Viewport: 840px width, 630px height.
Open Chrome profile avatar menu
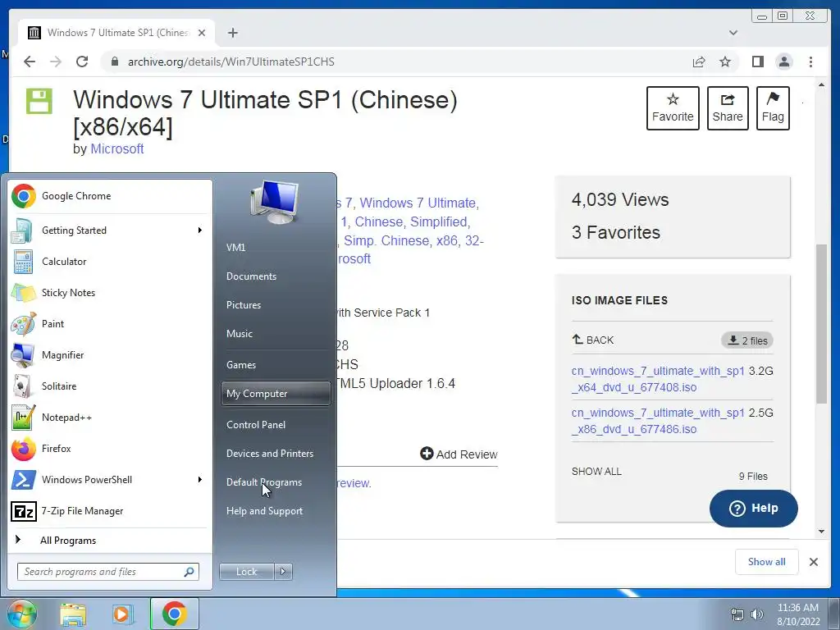click(783, 62)
